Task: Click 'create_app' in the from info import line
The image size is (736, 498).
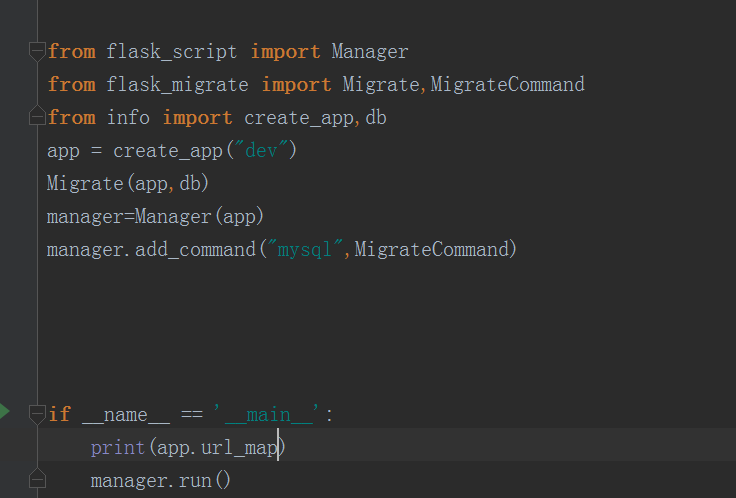Action: (x=298, y=117)
